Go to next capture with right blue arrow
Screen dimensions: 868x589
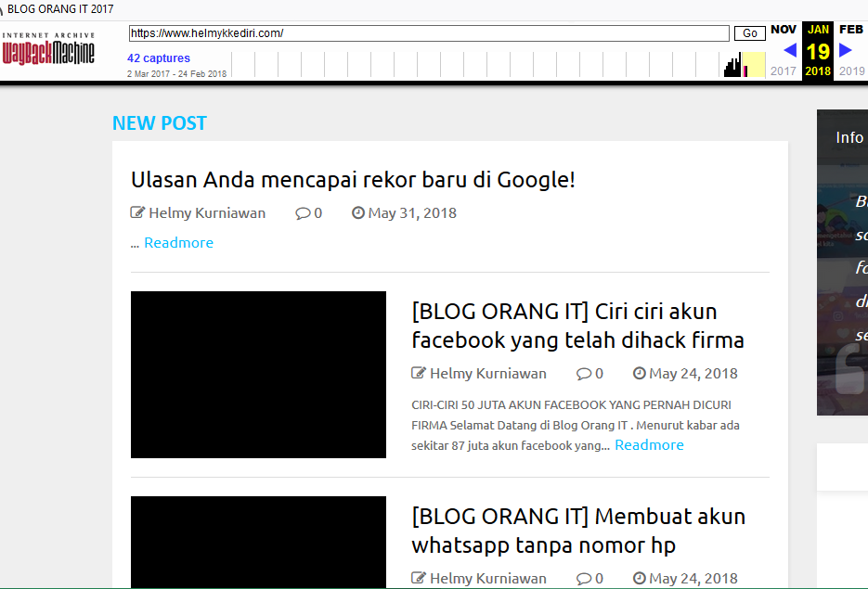point(846,50)
